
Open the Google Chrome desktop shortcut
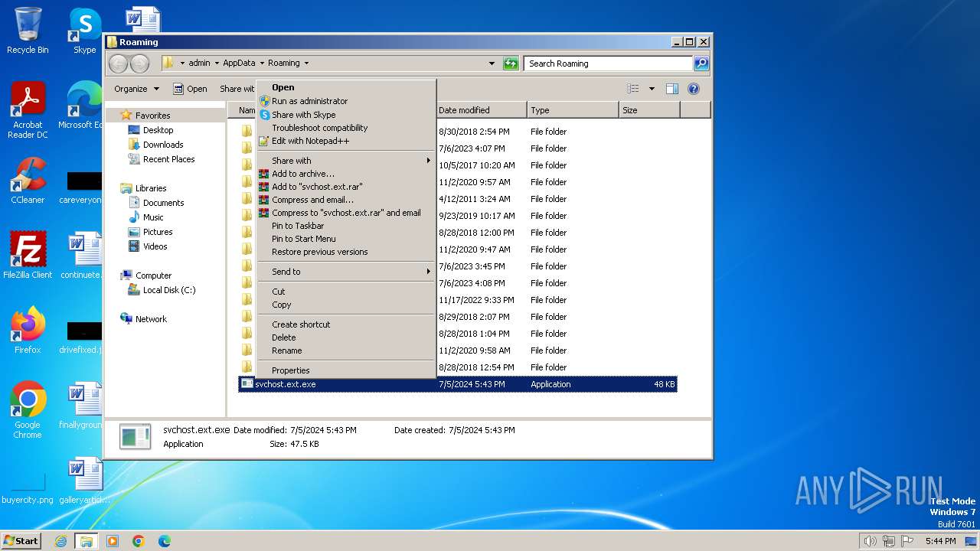click(28, 410)
